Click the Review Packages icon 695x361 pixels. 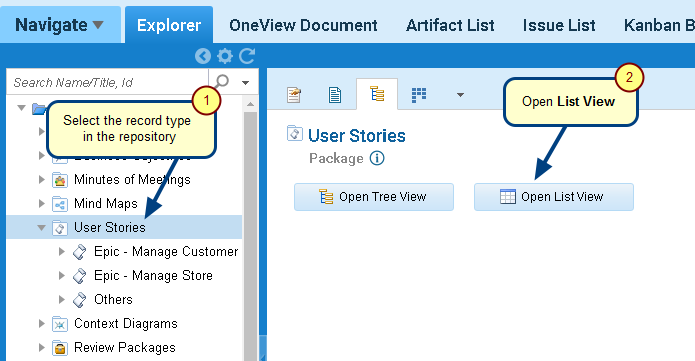click(60, 348)
